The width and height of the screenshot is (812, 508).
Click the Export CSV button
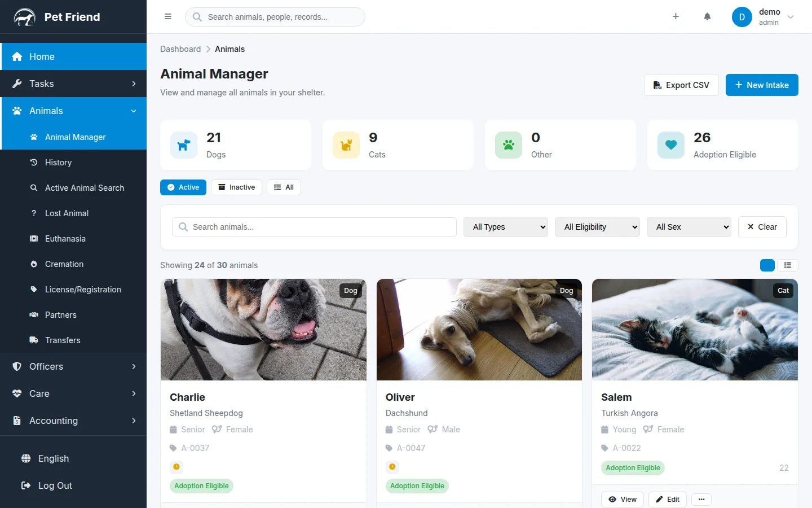pyautogui.click(x=681, y=85)
